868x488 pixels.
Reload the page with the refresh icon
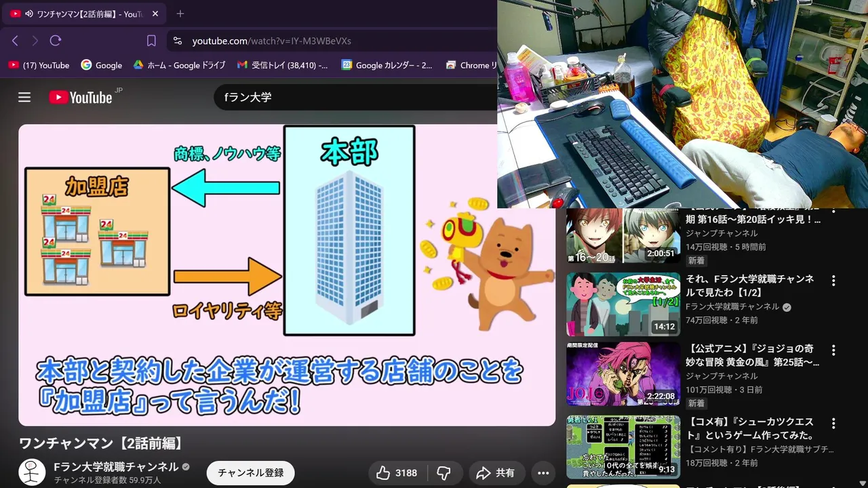pos(56,41)
